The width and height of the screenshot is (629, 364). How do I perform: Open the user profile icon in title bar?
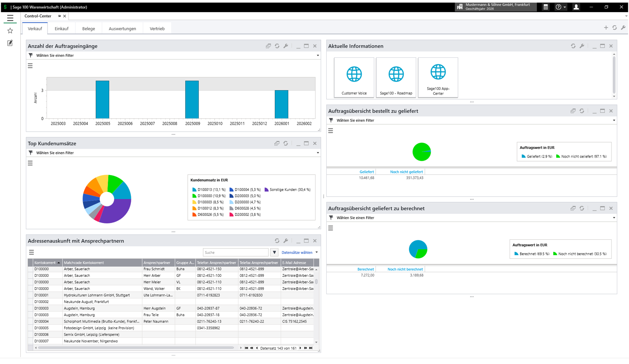coord(576,7)
